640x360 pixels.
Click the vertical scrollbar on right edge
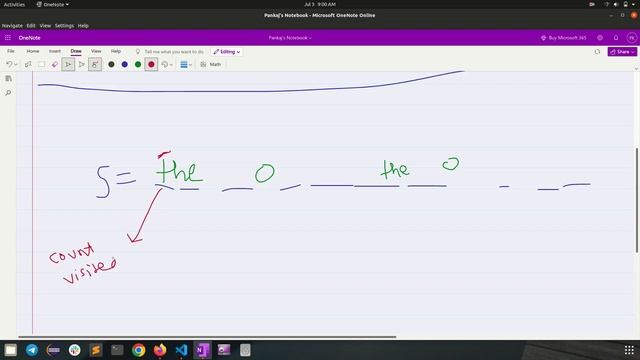coord(637,200)
